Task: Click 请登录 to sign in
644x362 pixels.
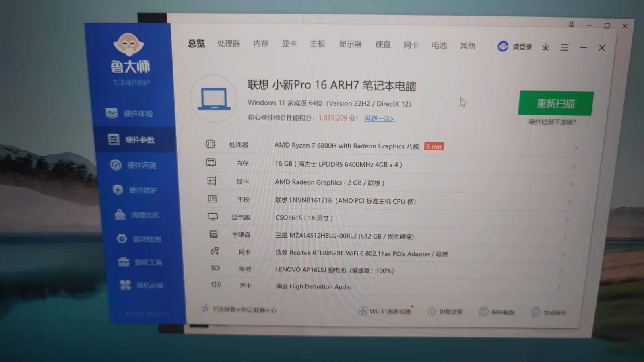Action: click(522, 47)
